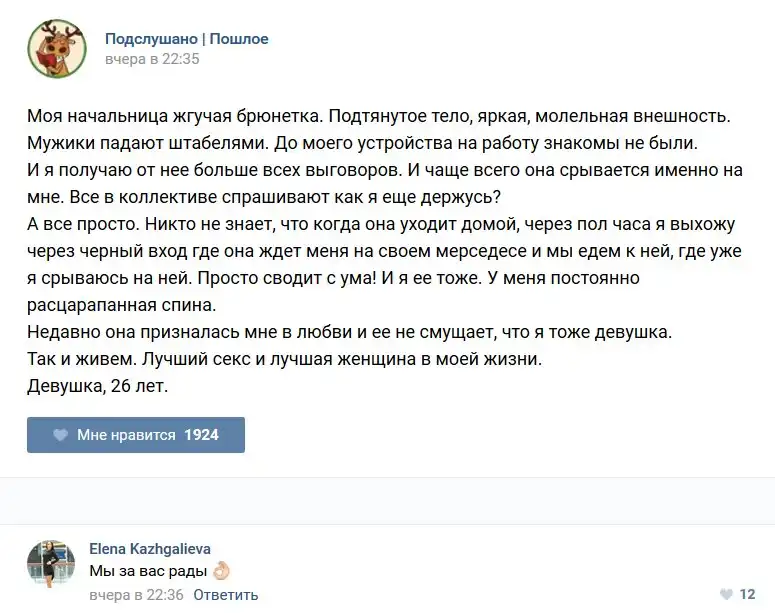This screenshot has width=775, height=613.
Task: Reply to comment with Ответить
Action: coord(225,595)
